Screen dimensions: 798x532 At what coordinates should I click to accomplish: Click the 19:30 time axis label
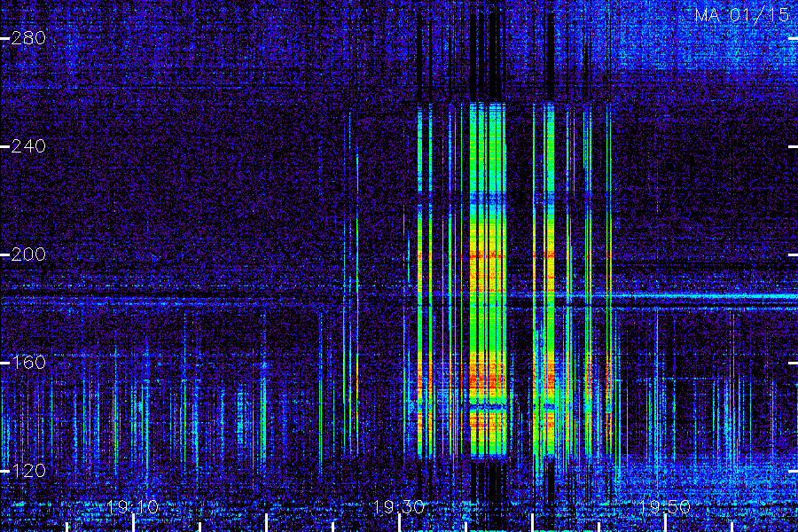(x=398, y=506)
